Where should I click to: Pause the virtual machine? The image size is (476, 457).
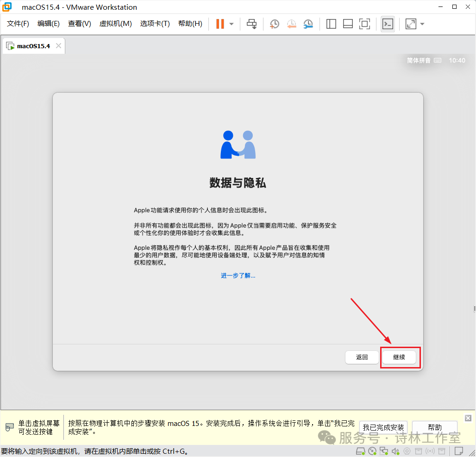point(220,24)
